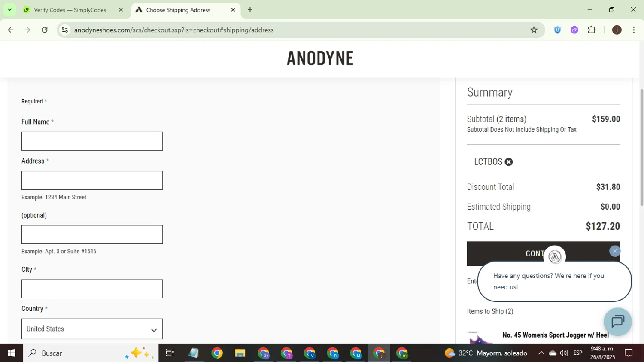Show hidden system tray icons
Viewport: 644px width, 362px height.
(541, 353)
